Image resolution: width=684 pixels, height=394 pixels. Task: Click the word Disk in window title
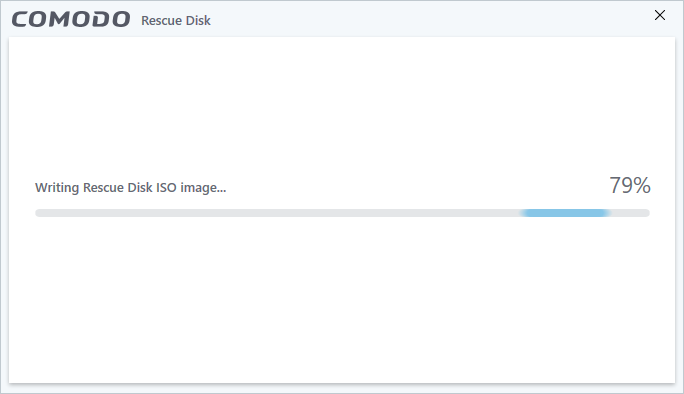(198, 21)
